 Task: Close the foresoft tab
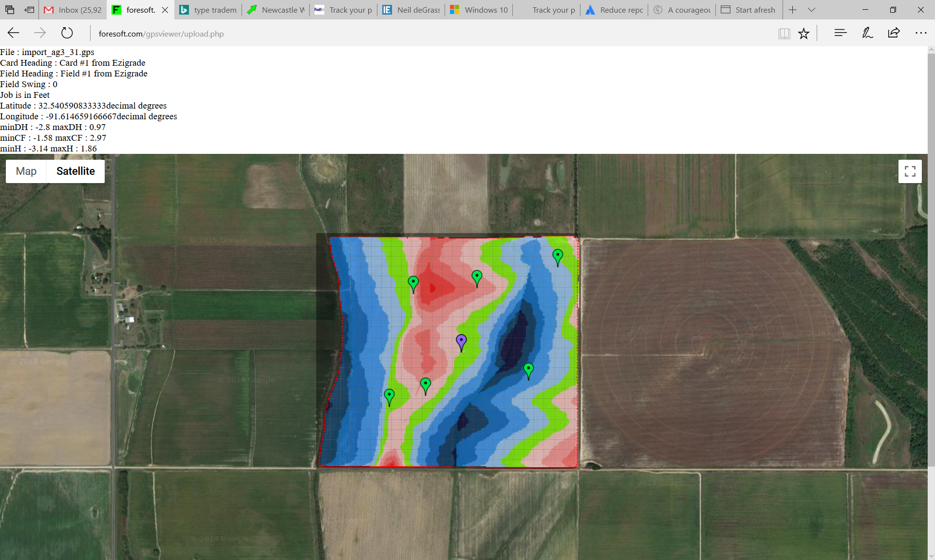tap(165, 10)
